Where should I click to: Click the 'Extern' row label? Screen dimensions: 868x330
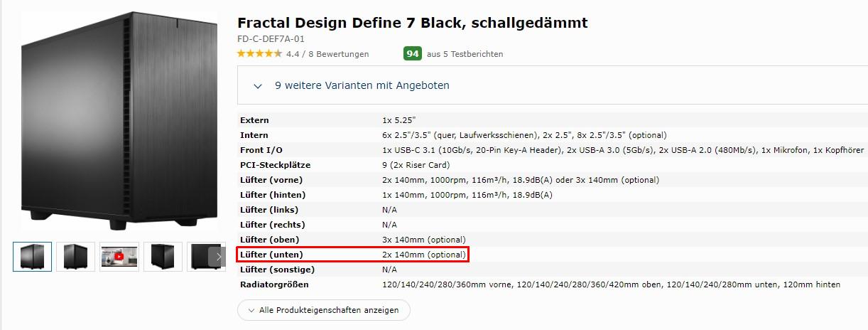pos(254,120)
